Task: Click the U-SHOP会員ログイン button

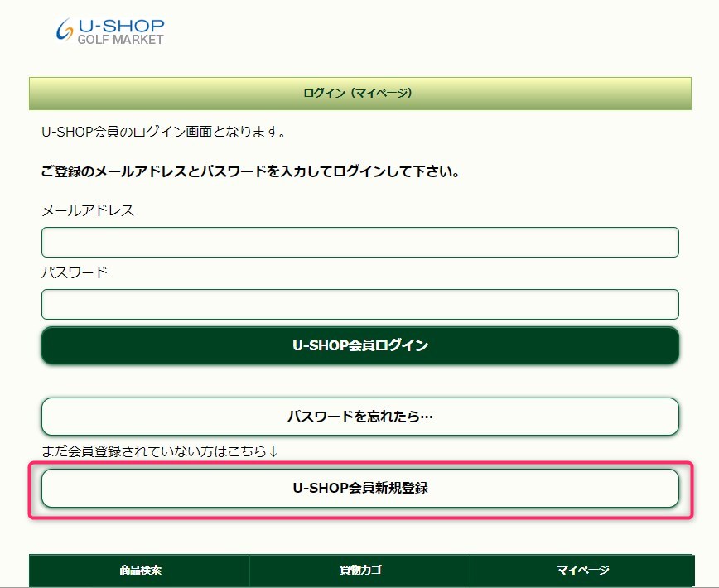Action: click(x=360, y=345)
